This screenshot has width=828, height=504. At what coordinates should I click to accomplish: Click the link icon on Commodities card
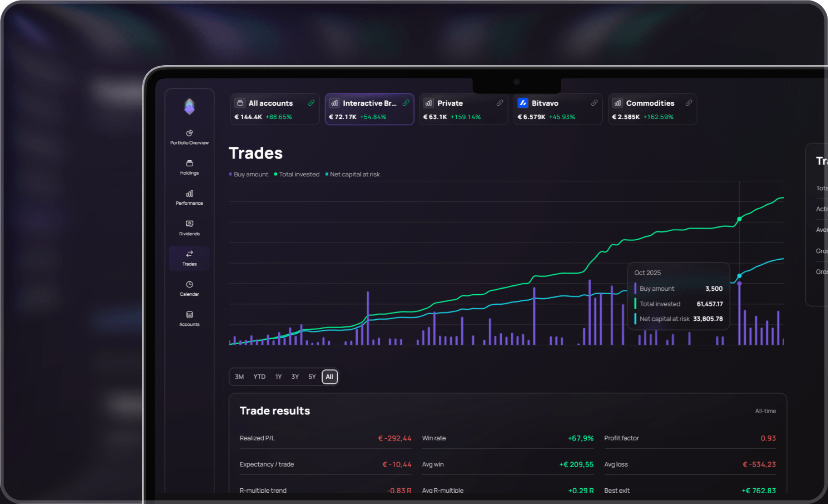pyautogui.click(x=689, y=103)
